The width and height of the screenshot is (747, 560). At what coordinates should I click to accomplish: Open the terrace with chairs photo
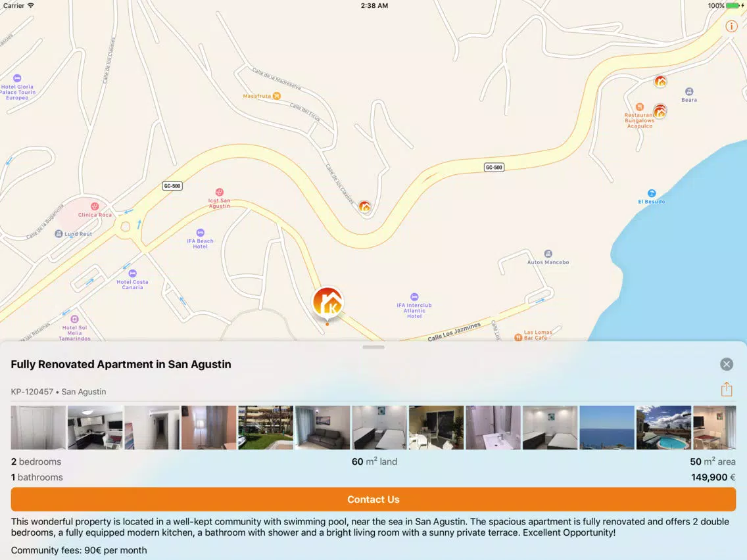(437, 428)
